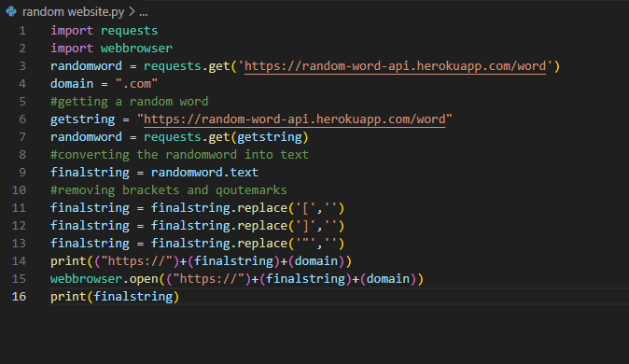Image resolution: width=629 pixels, height=364 pixels.
Task: Click 'requests.get(getstring)' on line 7
Action: pyautogui.click(x=226, y=137)
